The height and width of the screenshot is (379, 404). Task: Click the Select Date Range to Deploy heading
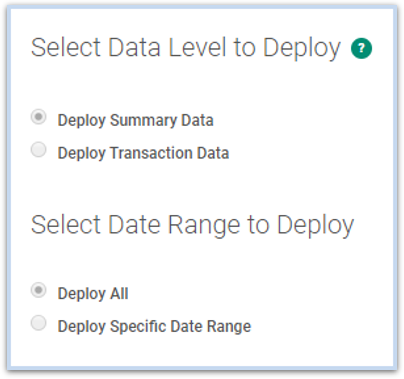pos(192,226)
